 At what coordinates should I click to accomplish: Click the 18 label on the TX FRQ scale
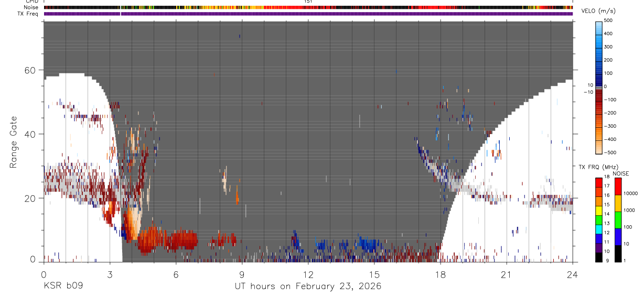(606, 177)
